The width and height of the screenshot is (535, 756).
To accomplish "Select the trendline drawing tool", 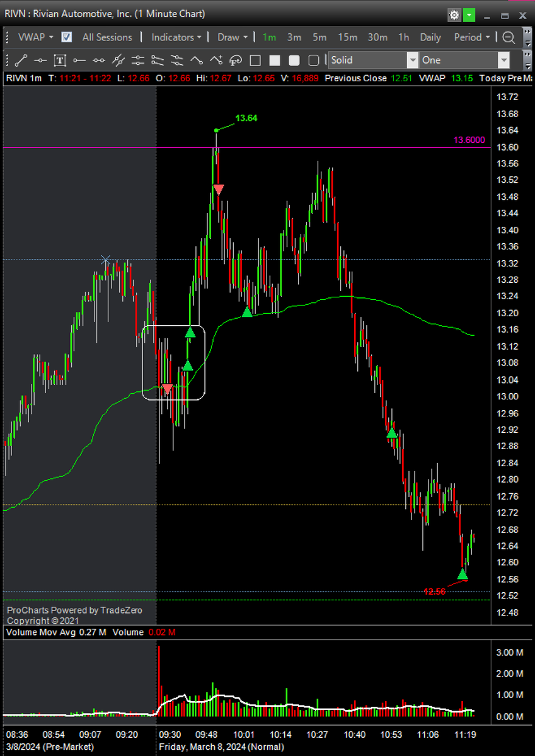I will pyautogui.click(x=20, y=60).
